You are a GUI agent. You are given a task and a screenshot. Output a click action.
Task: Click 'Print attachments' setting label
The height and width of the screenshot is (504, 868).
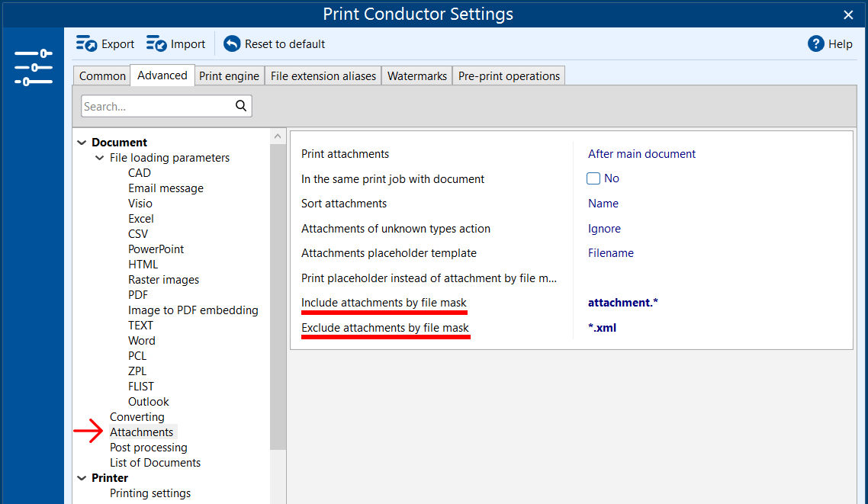point(345,154)
